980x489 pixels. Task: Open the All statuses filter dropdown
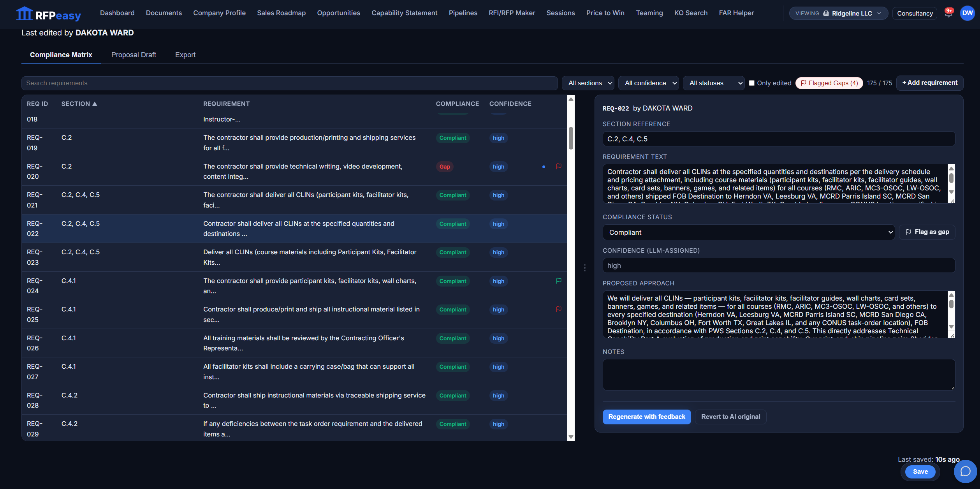tap(713, 83)
